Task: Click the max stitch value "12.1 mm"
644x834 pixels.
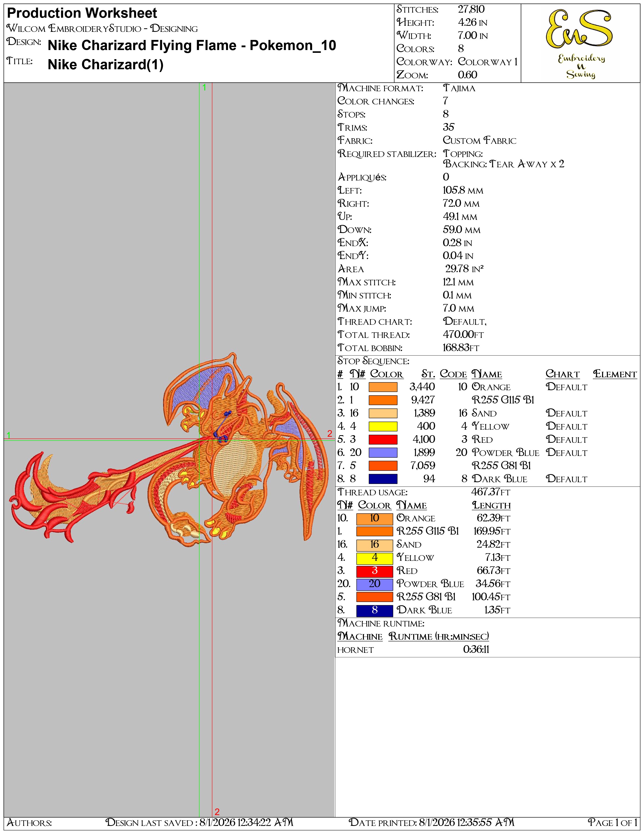Action: coord(458,282)
